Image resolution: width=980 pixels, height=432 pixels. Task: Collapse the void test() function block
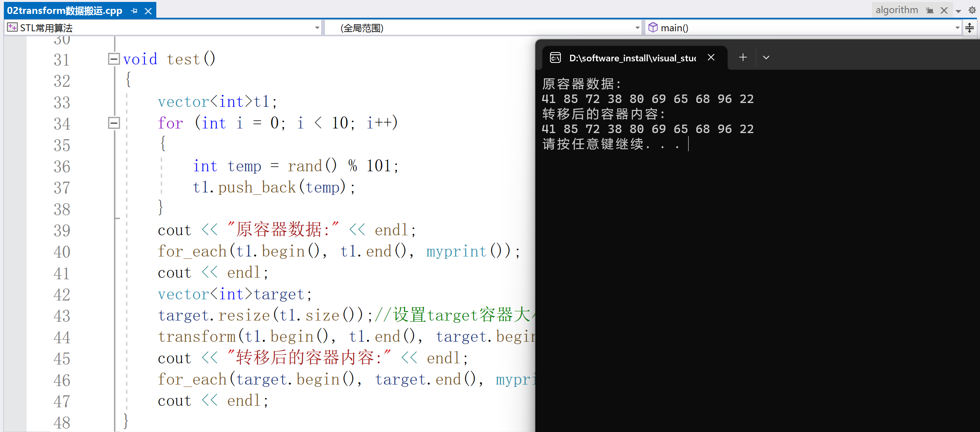click(114, 59)
